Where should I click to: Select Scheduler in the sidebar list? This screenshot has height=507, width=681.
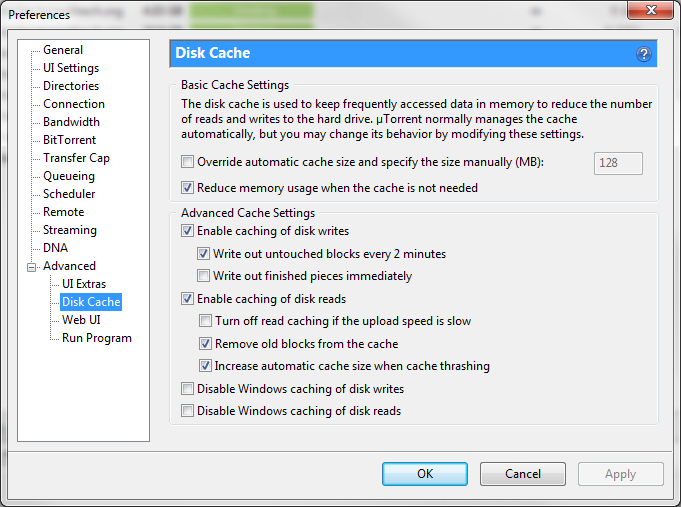69,194
